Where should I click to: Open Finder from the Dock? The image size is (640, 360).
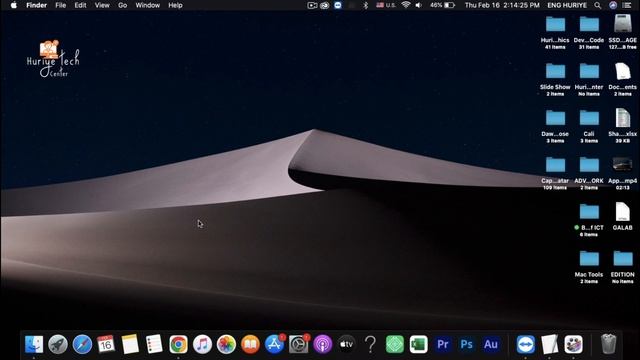[x=34, y=344]
